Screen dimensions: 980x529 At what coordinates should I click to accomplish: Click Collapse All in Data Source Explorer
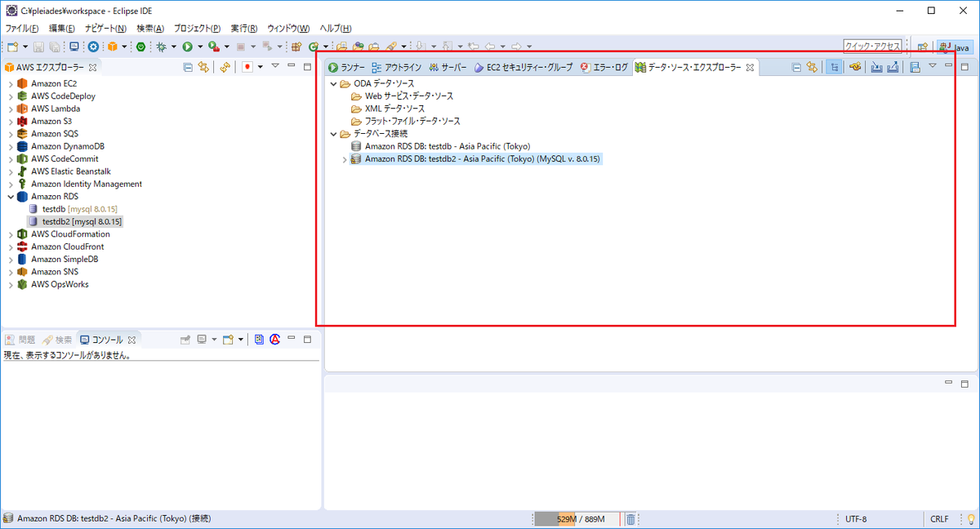coord(797,67)
